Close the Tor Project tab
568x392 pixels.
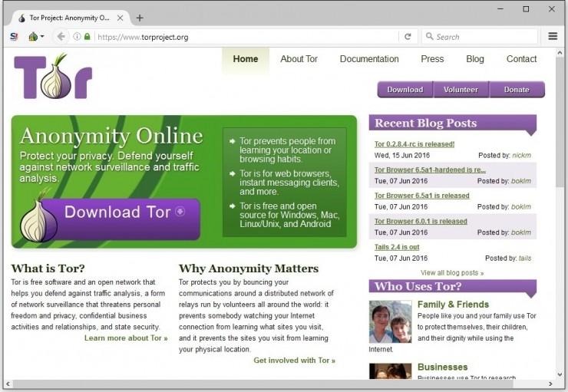(120, 18)
